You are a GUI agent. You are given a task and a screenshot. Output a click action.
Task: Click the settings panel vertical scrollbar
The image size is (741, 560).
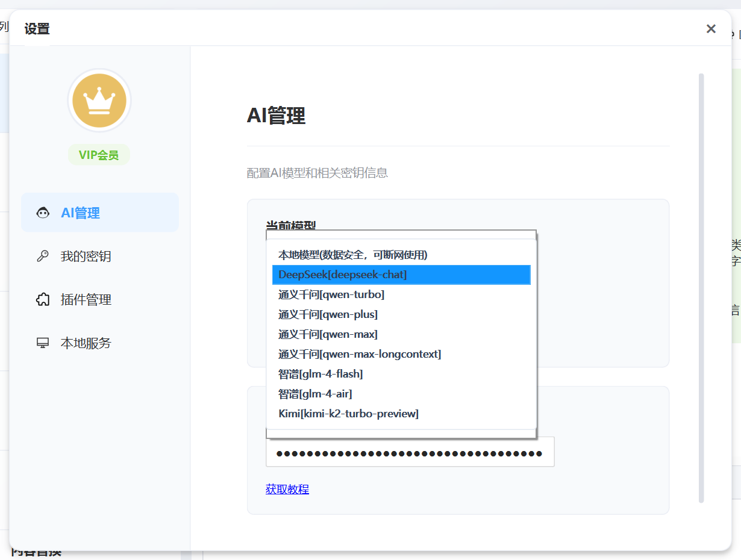click(x=701, y=288)
